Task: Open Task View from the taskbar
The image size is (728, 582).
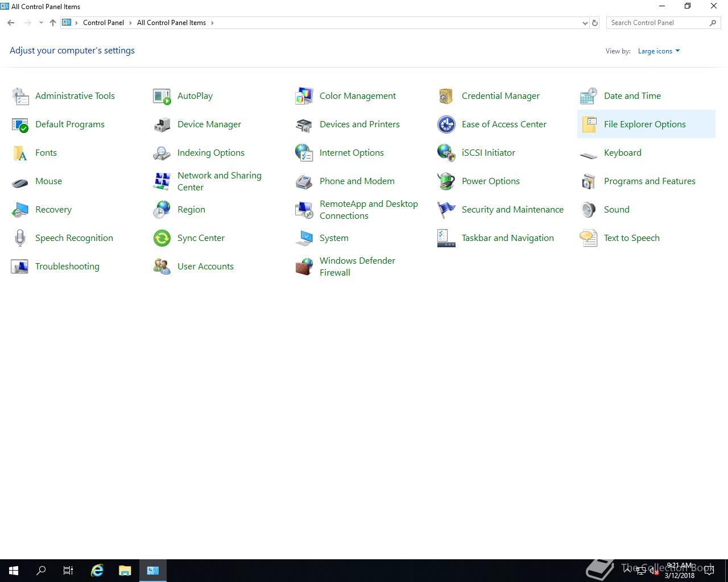Action: (68, 571)
